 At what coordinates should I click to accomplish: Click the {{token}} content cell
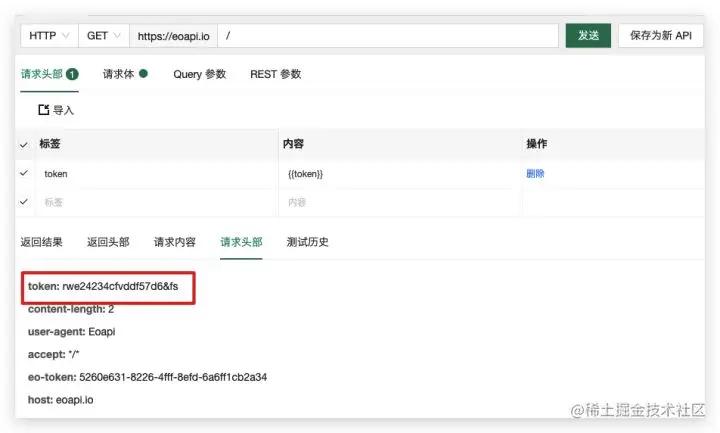(x=400, y=174)
